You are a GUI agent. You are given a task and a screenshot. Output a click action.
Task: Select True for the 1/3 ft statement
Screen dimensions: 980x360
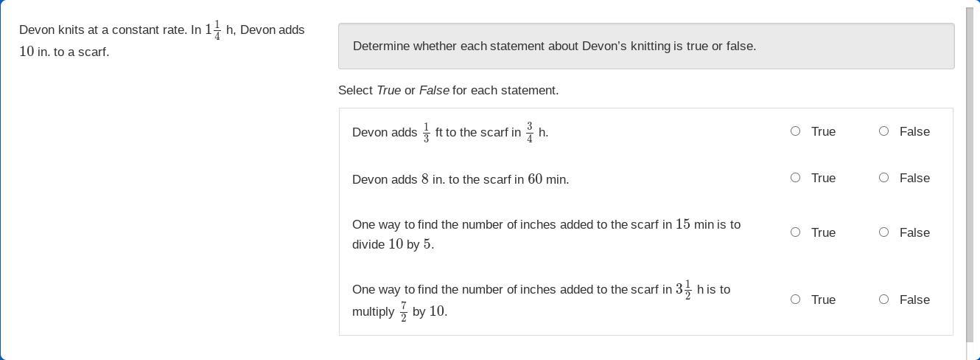(x=795, y=131)
